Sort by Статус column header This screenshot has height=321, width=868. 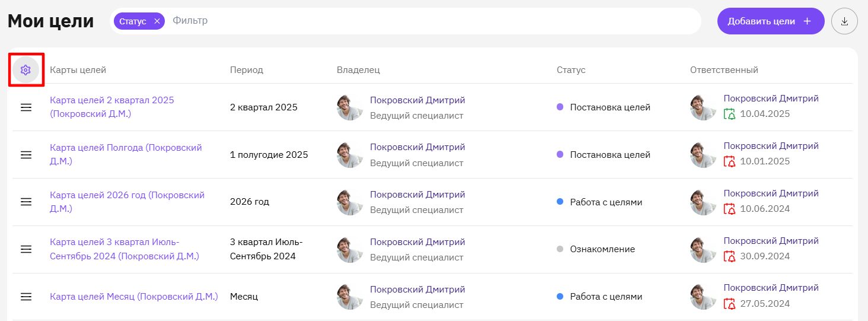[x=571, y=70]
